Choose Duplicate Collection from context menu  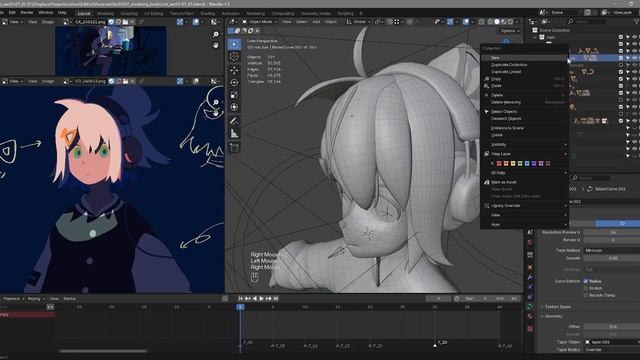tap(524, 65)
